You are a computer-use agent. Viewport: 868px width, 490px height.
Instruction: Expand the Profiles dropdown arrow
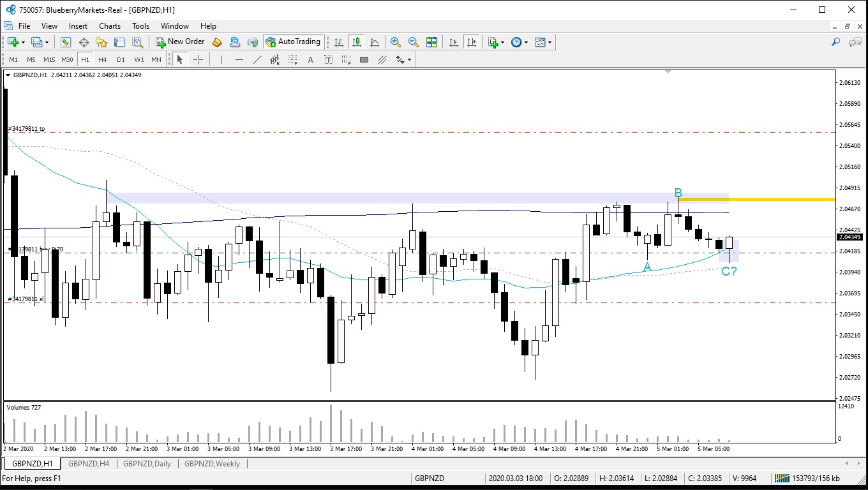click(47, 43)
